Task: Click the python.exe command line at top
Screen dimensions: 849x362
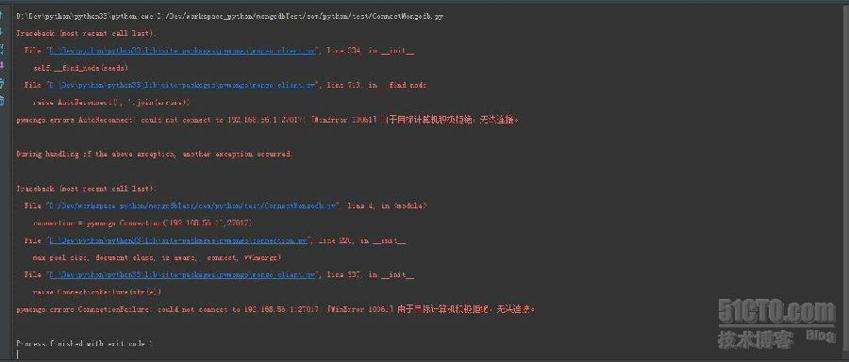Action: pyautogui.click(x=231, y=17)
